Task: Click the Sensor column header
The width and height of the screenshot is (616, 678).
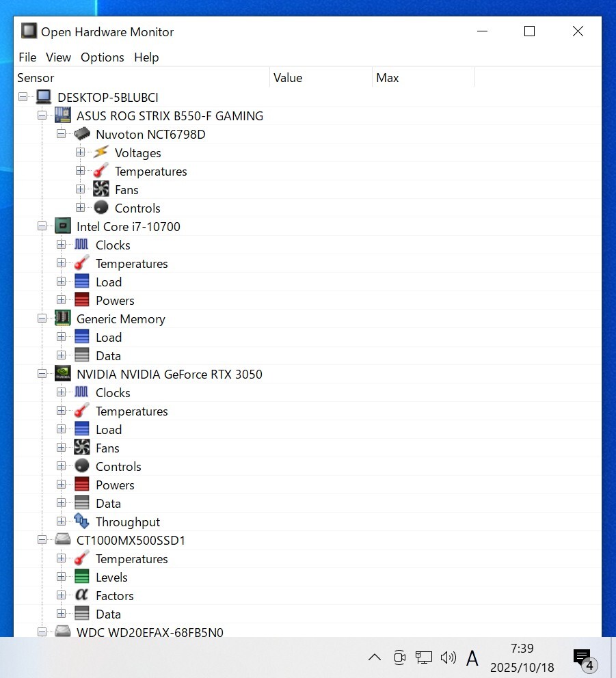Action: [x=142, y=77]
